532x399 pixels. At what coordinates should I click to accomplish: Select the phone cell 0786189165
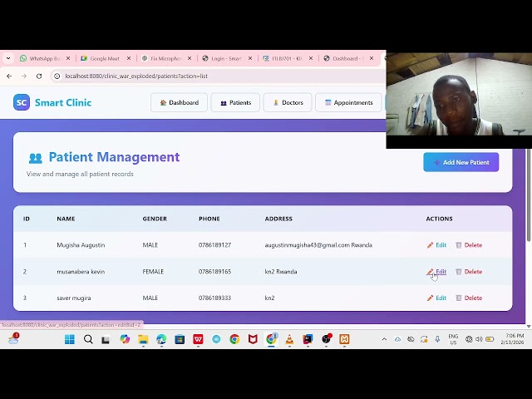[214, 272]
